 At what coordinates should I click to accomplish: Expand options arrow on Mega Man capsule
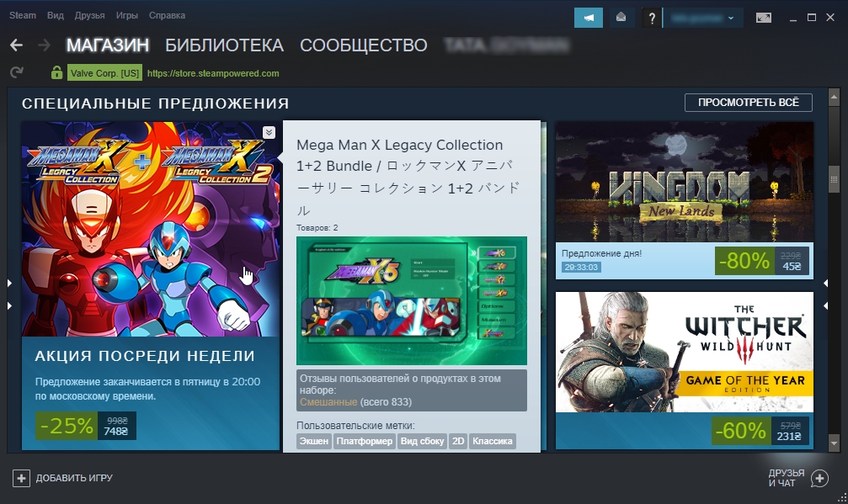(269, 132)
